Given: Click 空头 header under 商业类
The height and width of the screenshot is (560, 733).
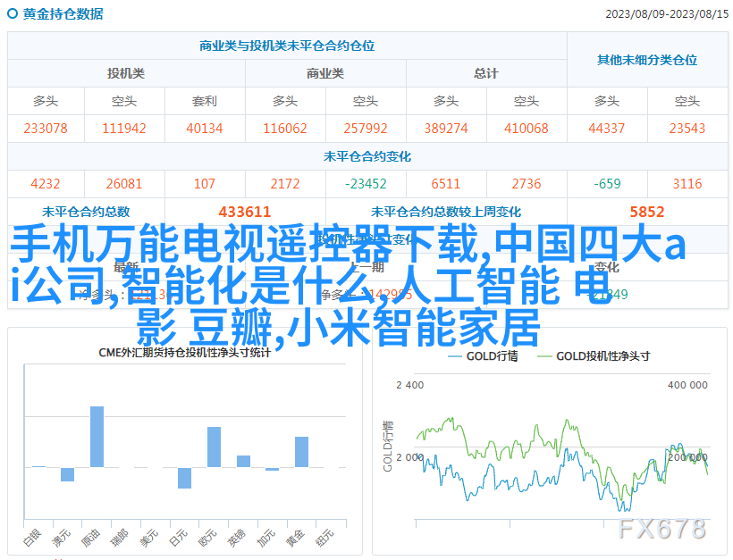Looking at the screenshot, I should pos(366,101).
